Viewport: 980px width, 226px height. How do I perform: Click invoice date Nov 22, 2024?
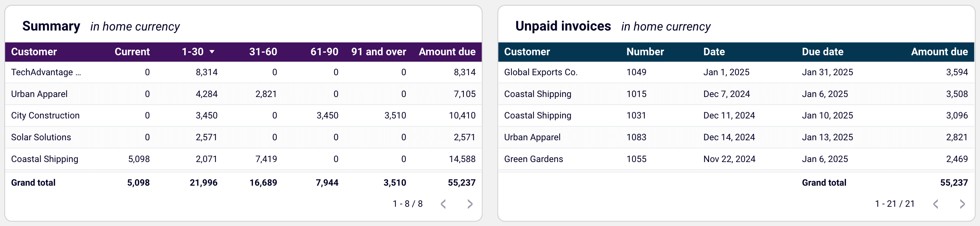tap(729, 159)
